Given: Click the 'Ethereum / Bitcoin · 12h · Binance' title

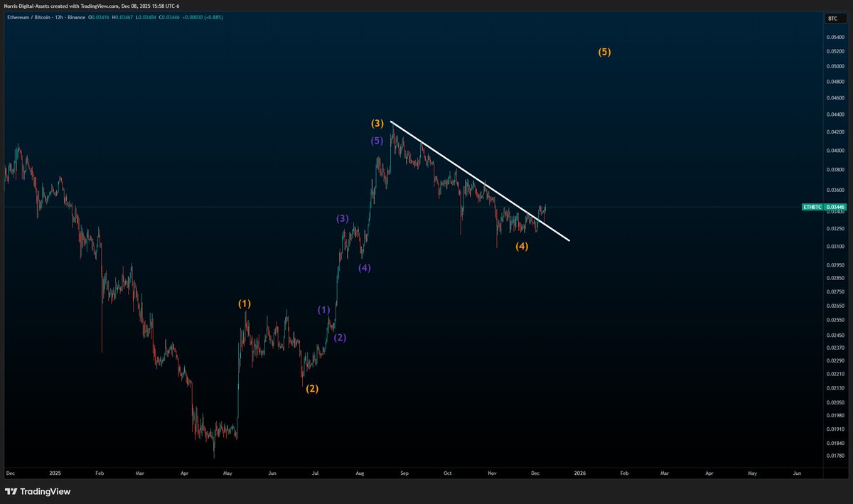Looking at the screenshot, I should point(46,17).
